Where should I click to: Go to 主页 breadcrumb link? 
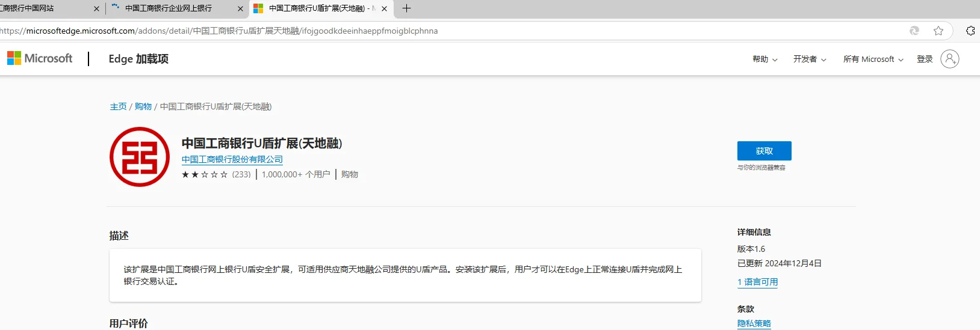tap(118, 106)
